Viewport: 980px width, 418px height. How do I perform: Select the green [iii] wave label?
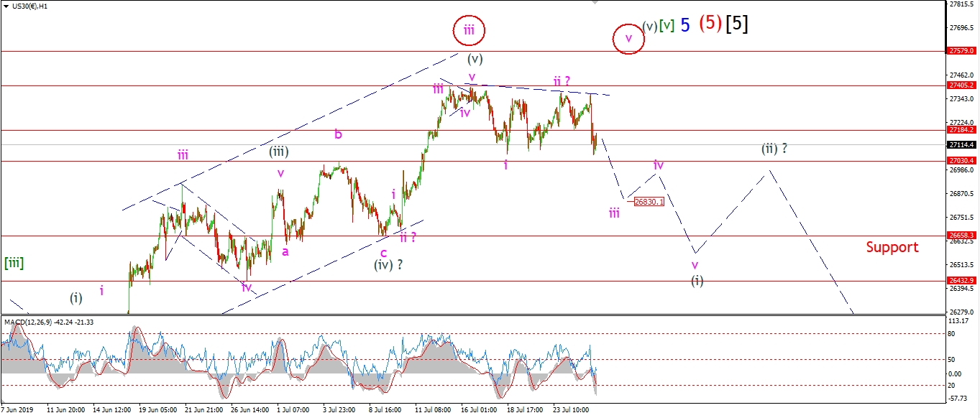point(14,263)
